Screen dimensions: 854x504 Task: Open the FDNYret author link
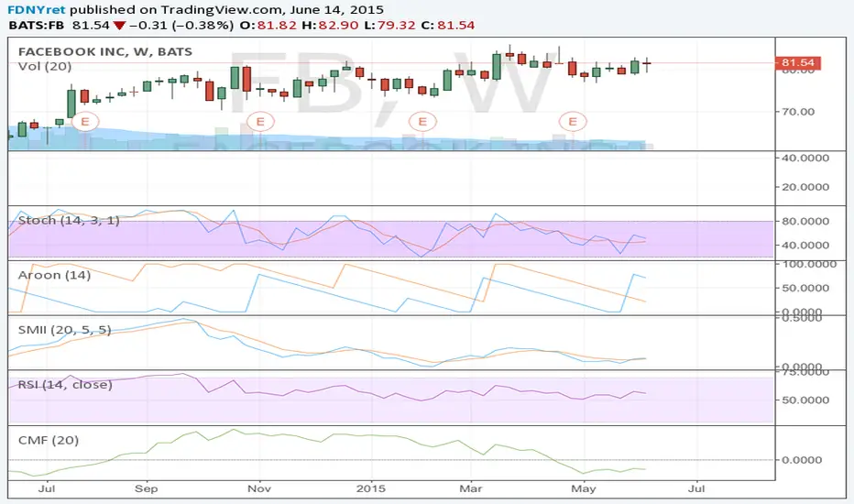tap(36, 10)
